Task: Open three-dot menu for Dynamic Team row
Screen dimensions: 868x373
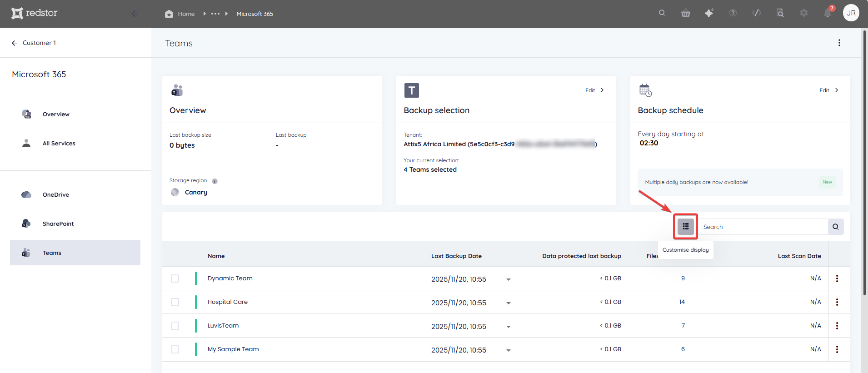Action: [837, 279]
